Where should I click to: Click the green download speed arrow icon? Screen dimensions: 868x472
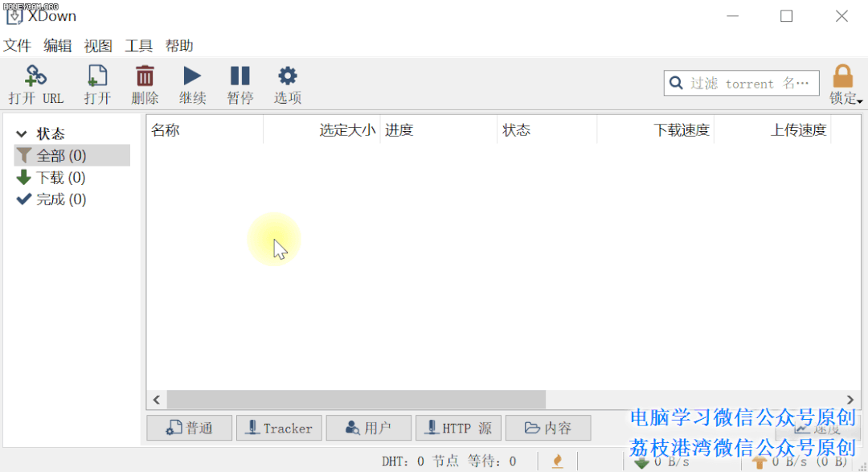[x=642, y=462]
